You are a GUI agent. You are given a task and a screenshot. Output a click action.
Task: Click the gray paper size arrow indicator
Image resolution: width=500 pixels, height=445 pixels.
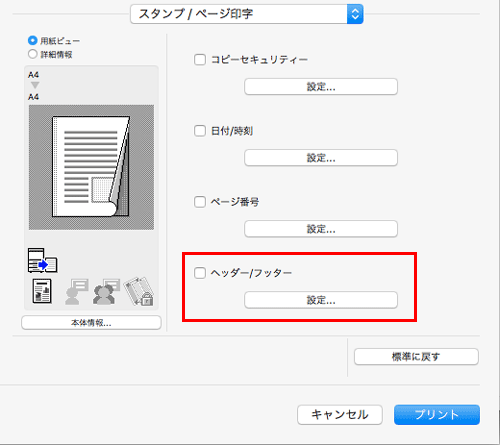tap(35, 85)
